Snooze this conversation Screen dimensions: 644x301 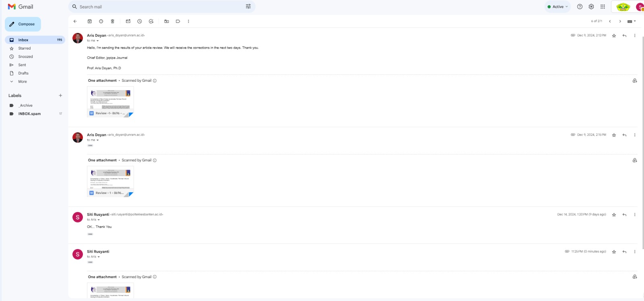click(x=139, y=21)
